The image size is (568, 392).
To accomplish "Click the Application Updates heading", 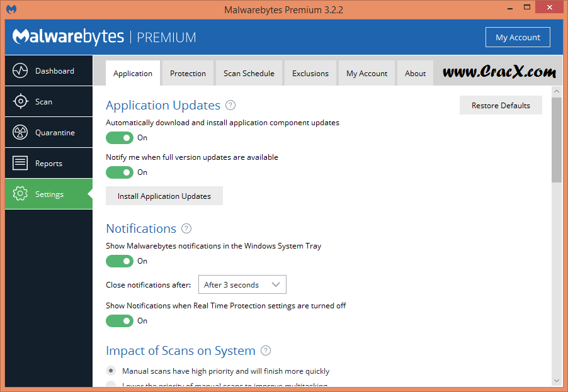I will click(163, 105).
